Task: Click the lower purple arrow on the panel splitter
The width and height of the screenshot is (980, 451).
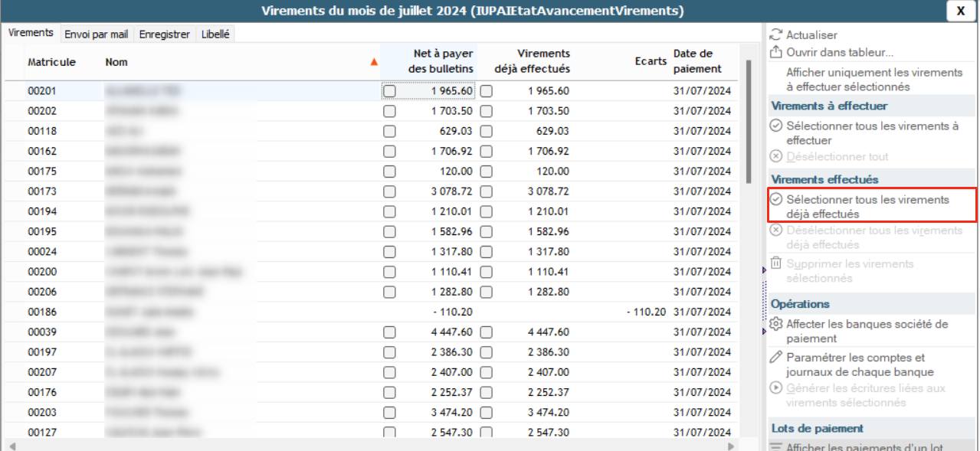Action: point(763,331)
